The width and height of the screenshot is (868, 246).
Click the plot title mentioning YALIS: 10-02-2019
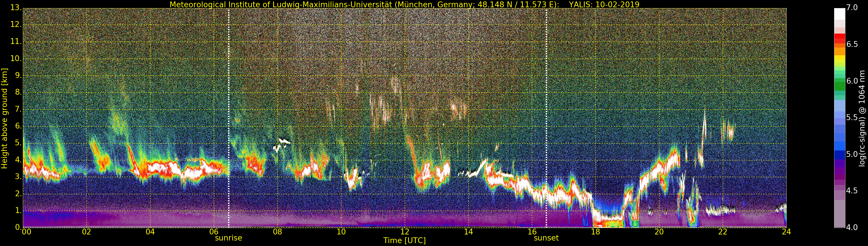point(404,4)
